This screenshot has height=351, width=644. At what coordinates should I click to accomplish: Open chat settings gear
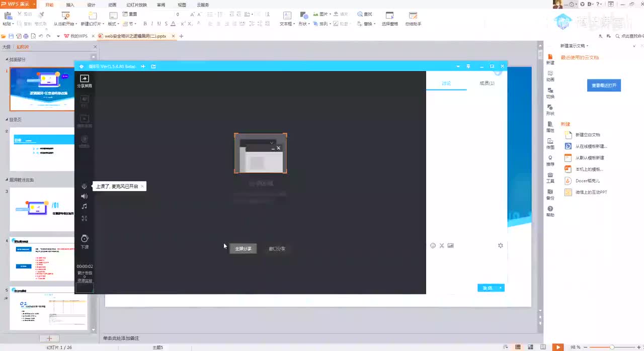pyautogui.click(x=500, y=245)
